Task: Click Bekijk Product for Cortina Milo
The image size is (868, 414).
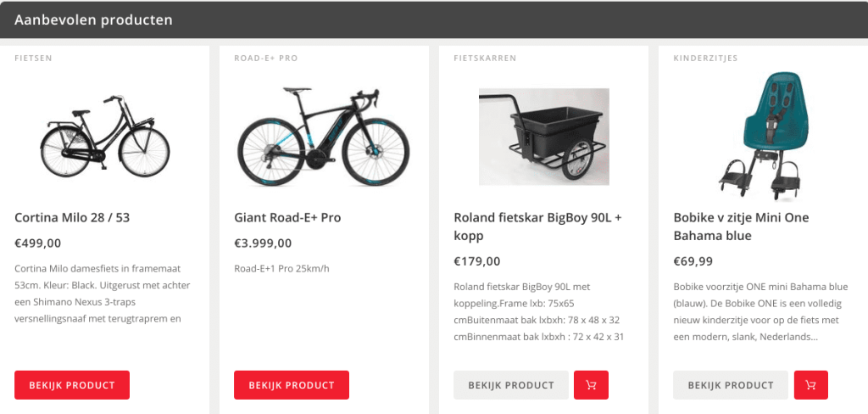Action: click(72, 384)
